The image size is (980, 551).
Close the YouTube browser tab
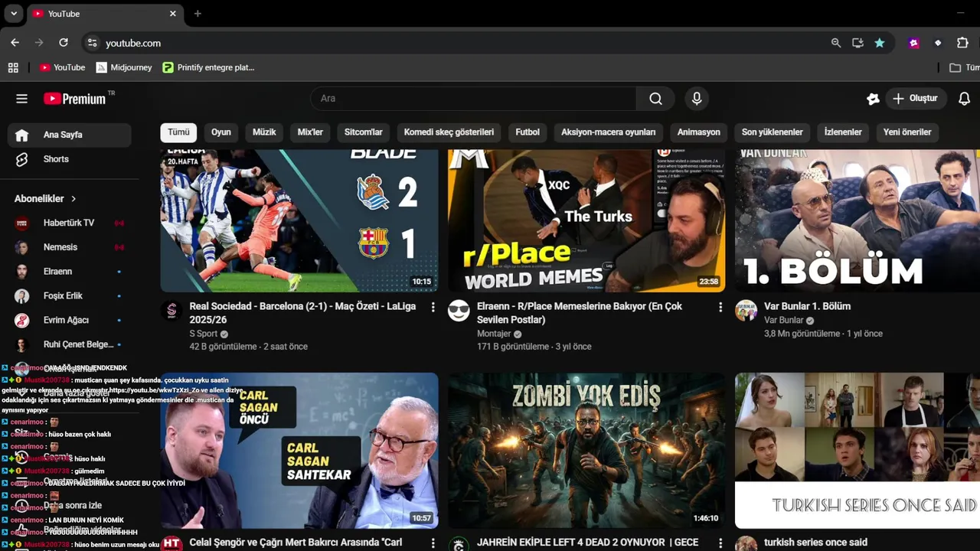point(172,14)
